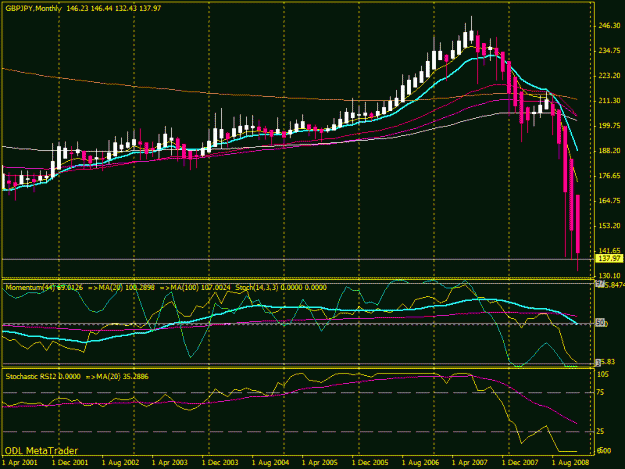
Task: Click the 1 Apr 2005 date label
Action: tap(320, 463)
